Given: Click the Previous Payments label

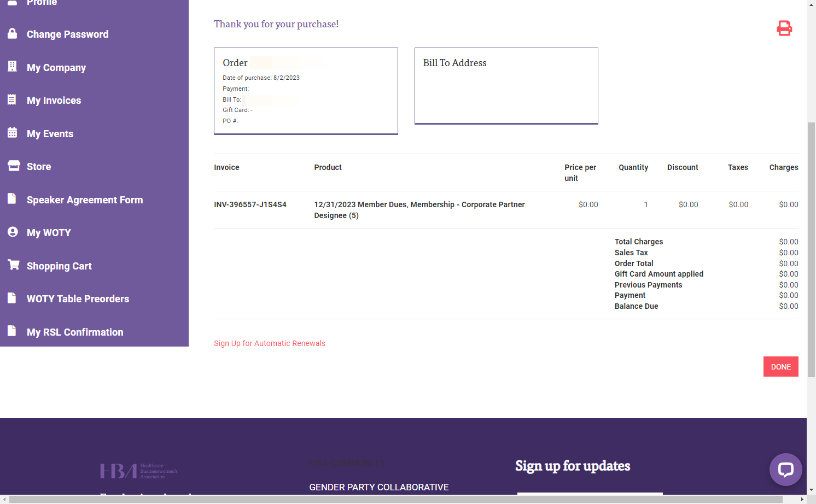Looking at the screenshot, I should (648, 285).
